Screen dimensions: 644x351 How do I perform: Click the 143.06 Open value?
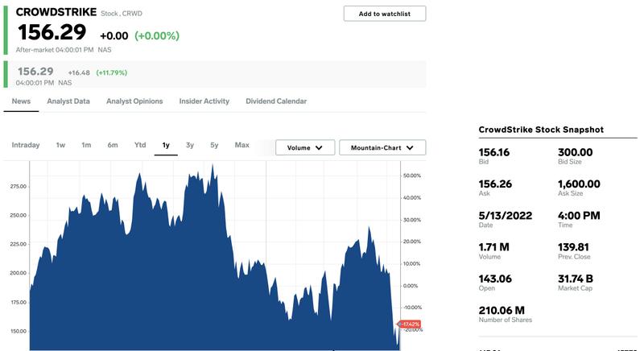point(495,279)
